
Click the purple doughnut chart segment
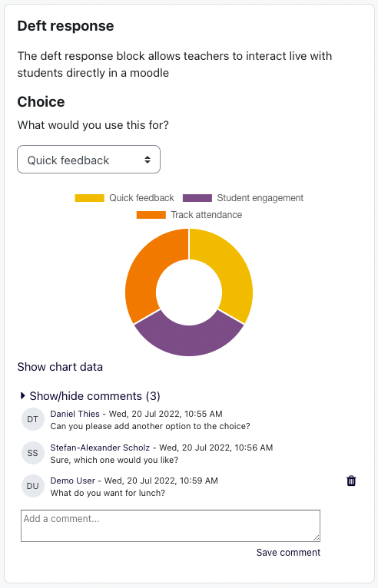189,339
